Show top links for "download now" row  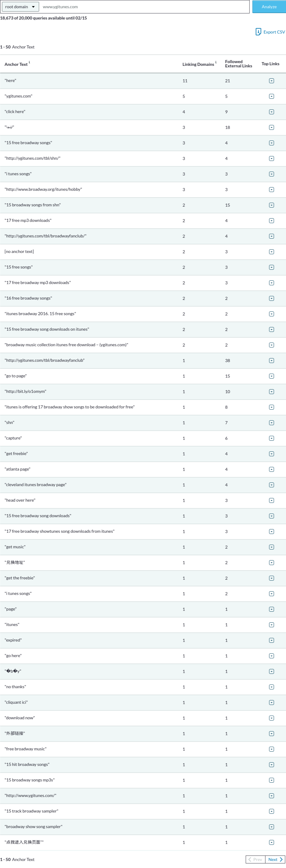[x=271, y=718]
